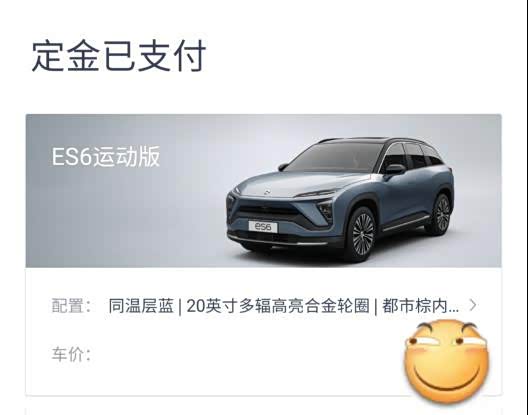Tap the smiling emoji sticker

tap(447, 361)
